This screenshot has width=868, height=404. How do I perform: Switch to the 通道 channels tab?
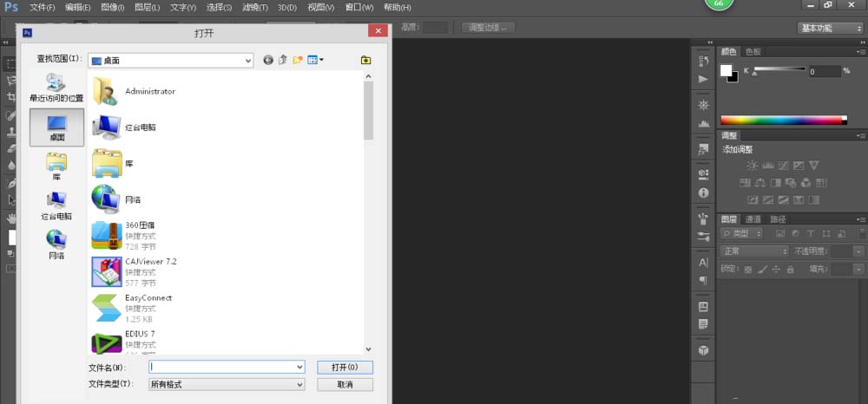click(x=753, y=218)
